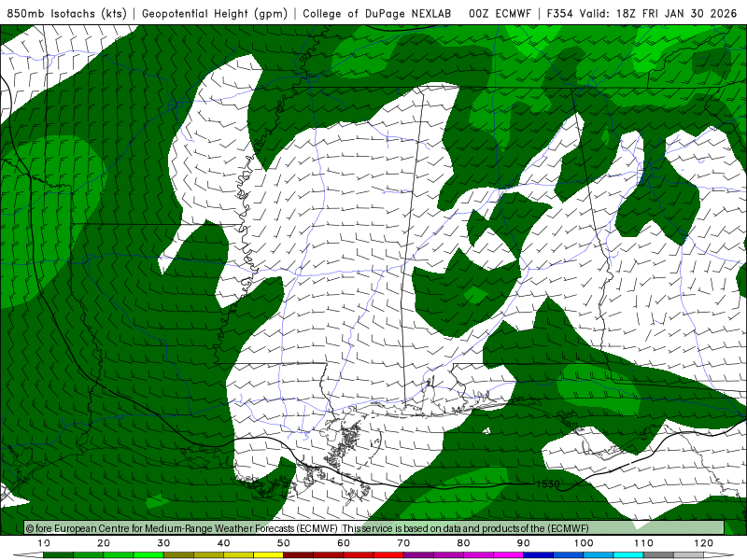Viewport: 747px width, 560px height.
Task: Pick the dark red swatch after 50
Action: tap(298, 555)
